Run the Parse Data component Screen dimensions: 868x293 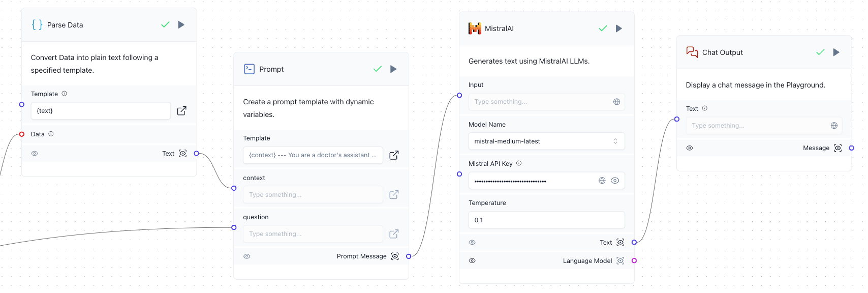(x=181, y=24)
